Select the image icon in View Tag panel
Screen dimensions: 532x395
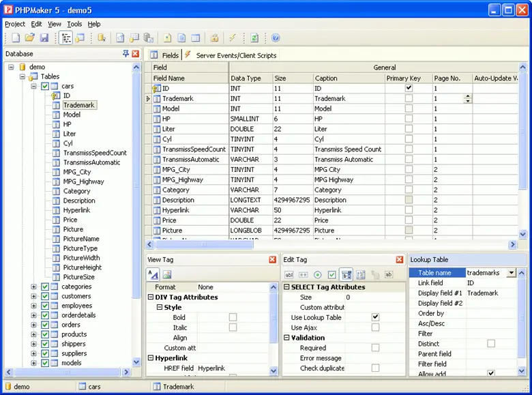click(167, 275)
